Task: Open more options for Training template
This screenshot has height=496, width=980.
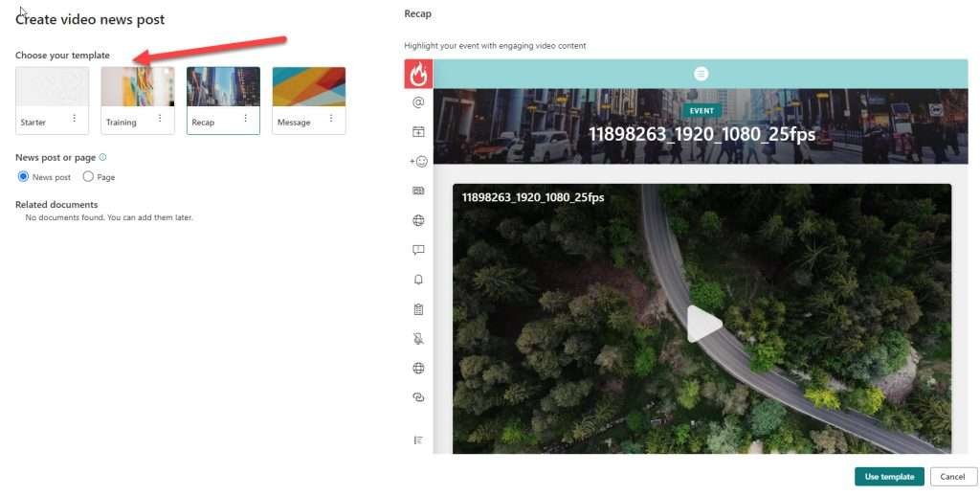Action: [160, 118]
